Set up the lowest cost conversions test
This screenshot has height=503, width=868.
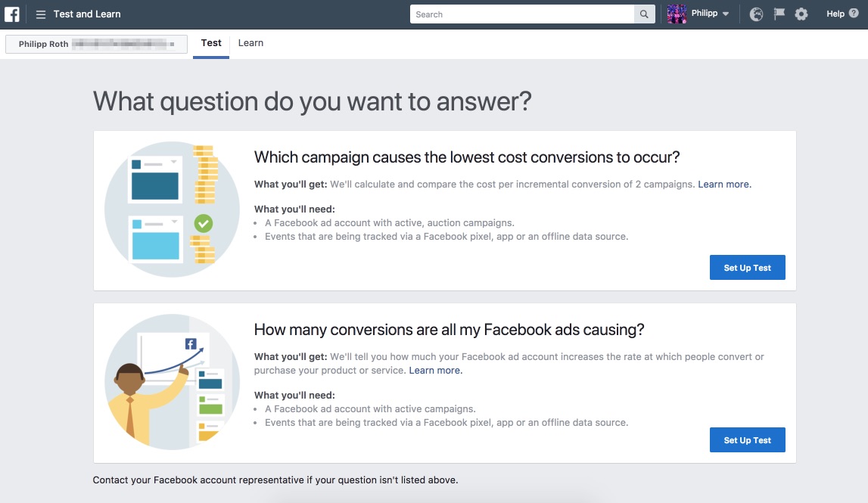click(747, 268)
